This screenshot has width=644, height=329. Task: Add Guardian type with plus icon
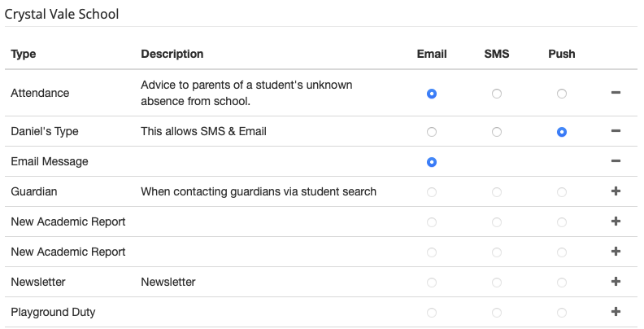(616, 191)
